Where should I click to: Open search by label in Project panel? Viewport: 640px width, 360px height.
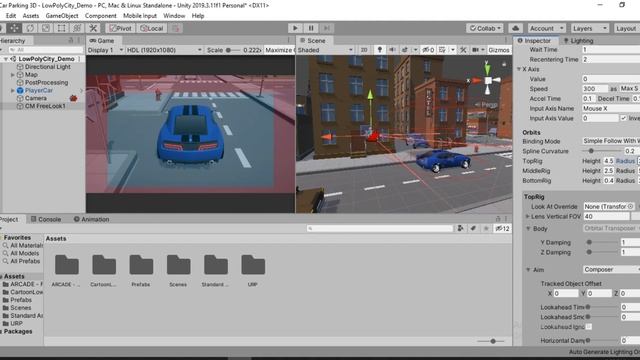(473, 228)
